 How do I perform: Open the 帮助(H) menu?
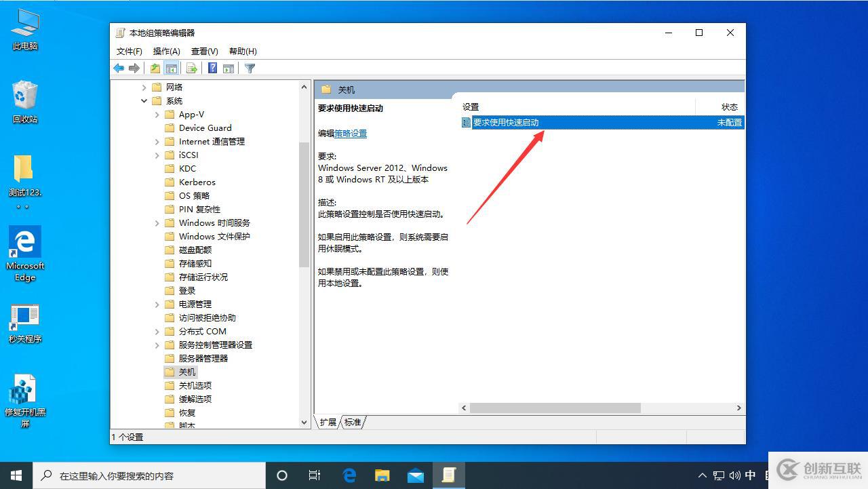243,52
